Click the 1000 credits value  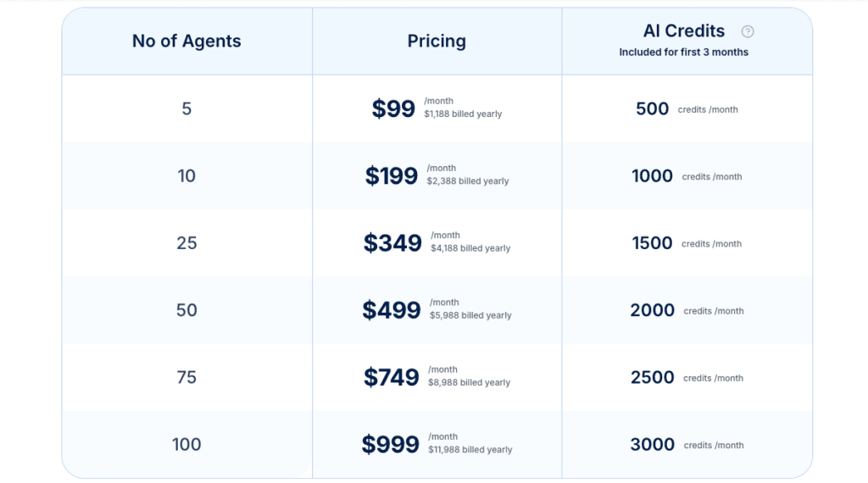pos(652,176)
